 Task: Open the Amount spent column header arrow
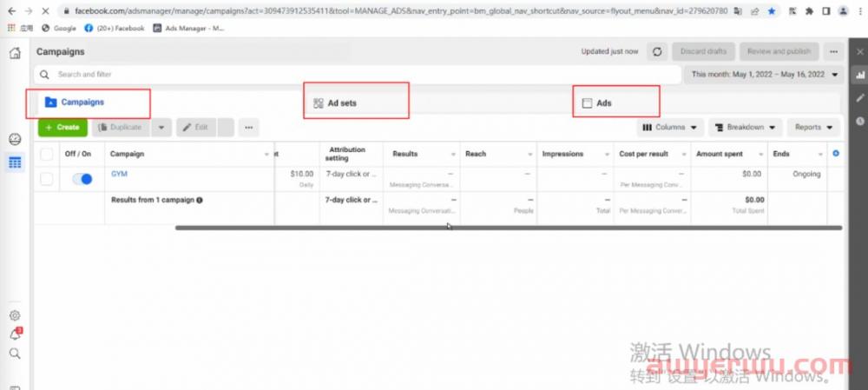[x=761, y=155]
